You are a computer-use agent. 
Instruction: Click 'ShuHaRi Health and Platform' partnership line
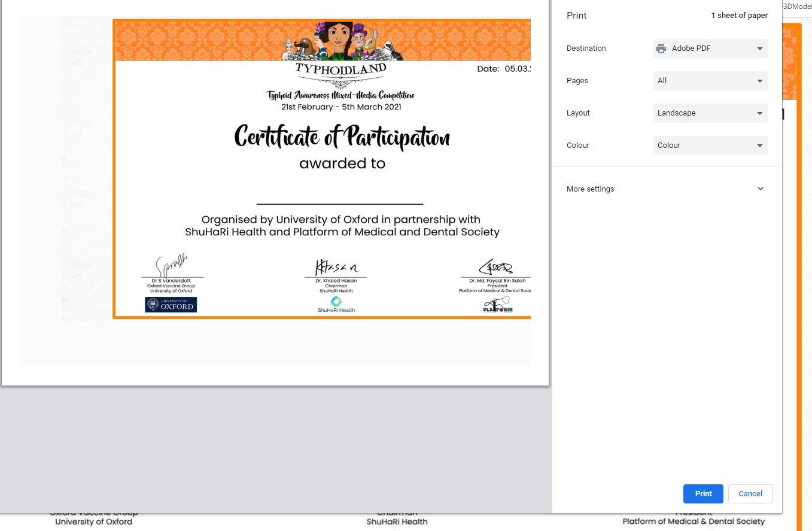[x=342, y=232]
